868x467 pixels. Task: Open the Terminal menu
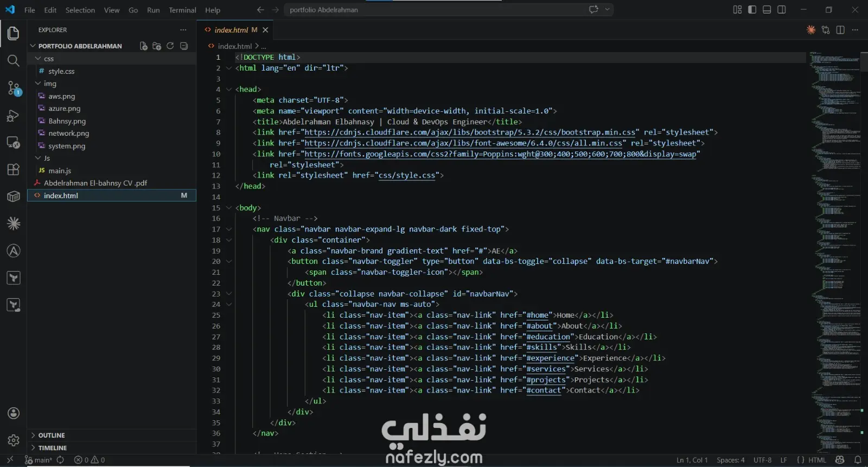pyautogui.click(x=182, y=10)
